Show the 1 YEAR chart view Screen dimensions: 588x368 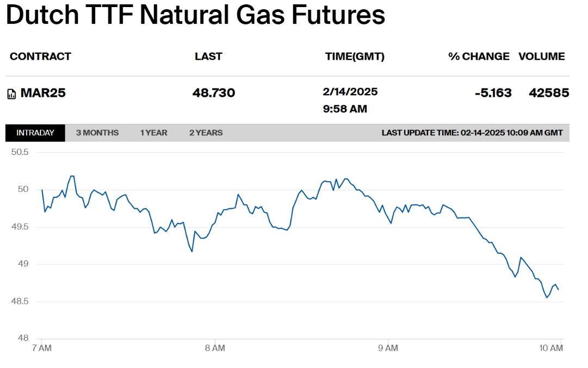tap(154, 133)
